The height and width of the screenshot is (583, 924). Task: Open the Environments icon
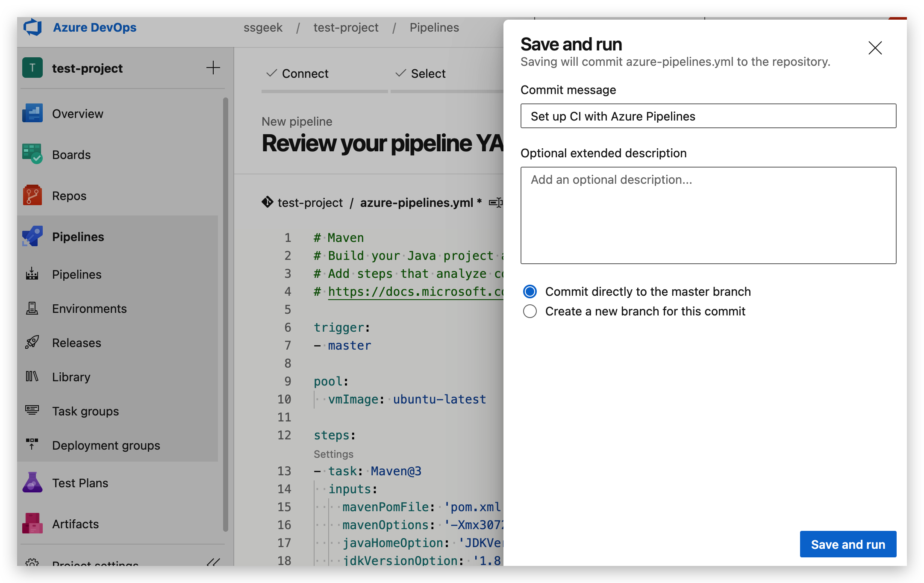coord(32,308)
